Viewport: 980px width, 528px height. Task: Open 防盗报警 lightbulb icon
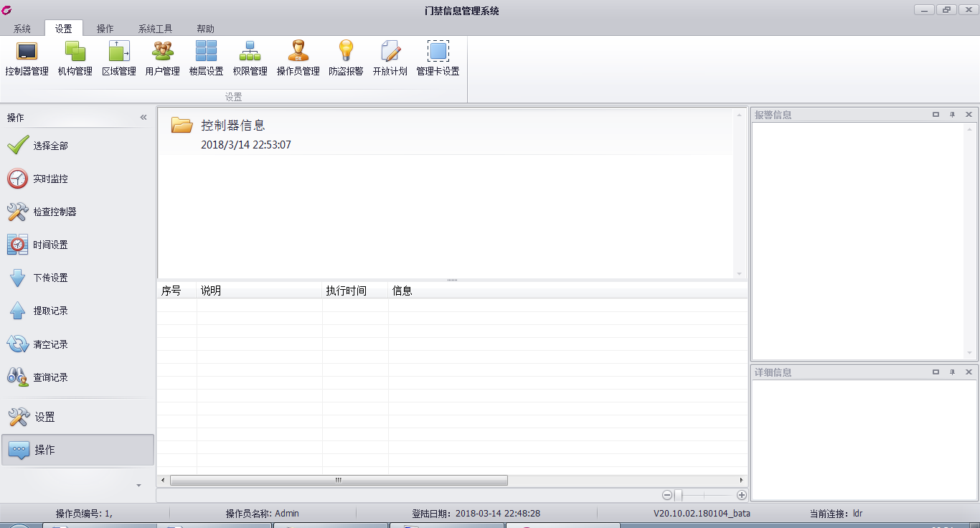pyautogui.click(x=346, y=59)
